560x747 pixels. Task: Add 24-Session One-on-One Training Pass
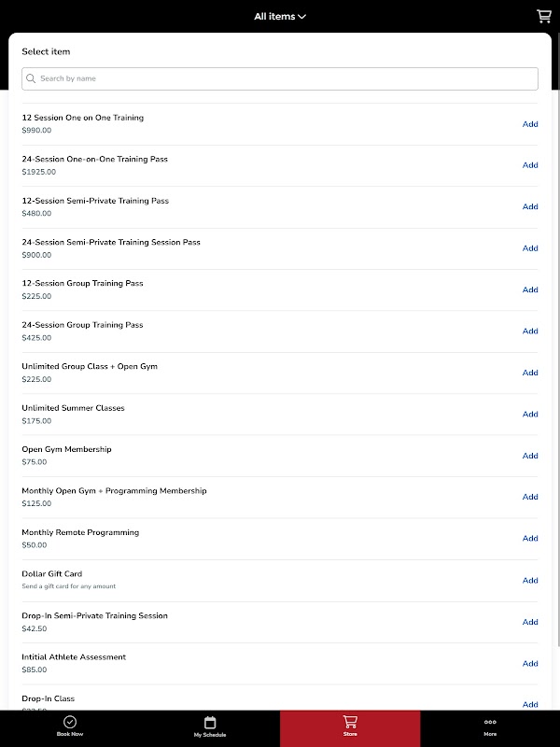pos(530,165)
